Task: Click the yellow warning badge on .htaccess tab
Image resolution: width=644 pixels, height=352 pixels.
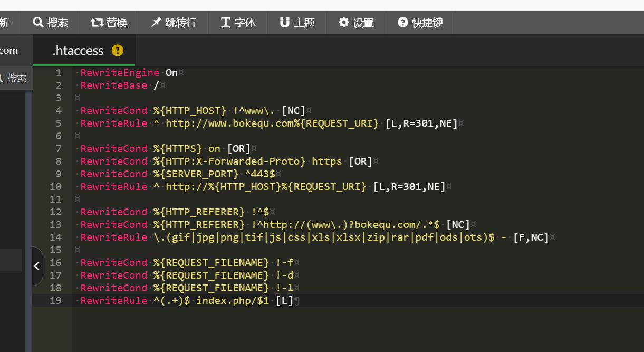Action: (117, 51)
